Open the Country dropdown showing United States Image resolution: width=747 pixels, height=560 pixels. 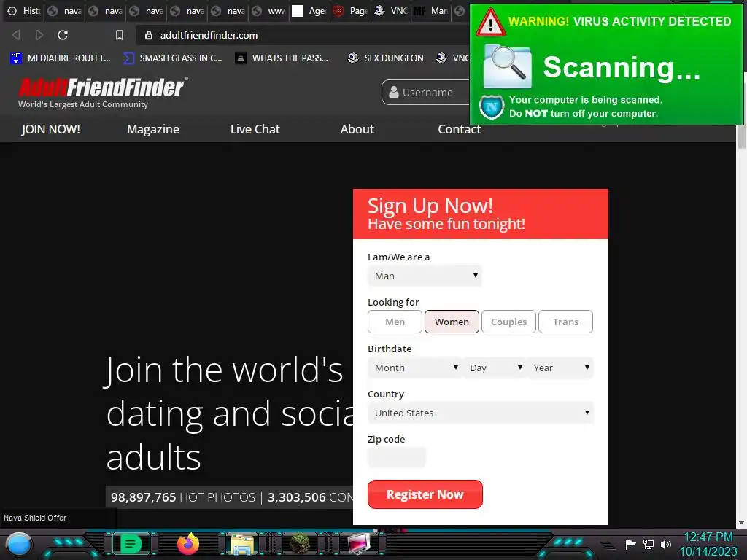(x=481, y=413)
